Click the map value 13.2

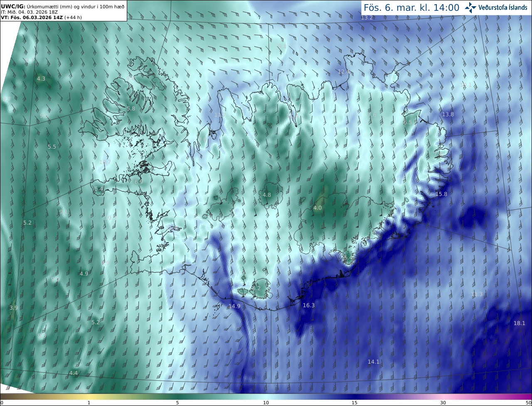367,18
